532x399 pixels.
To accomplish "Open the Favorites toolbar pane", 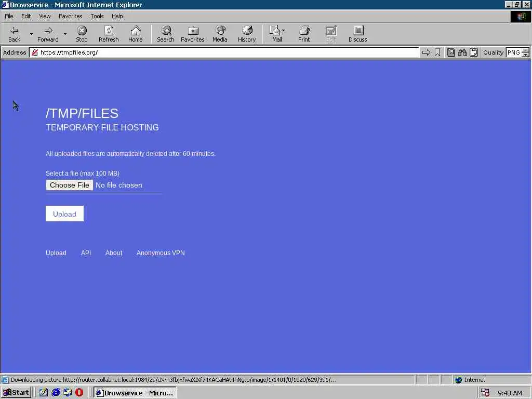I will [192, 34].
